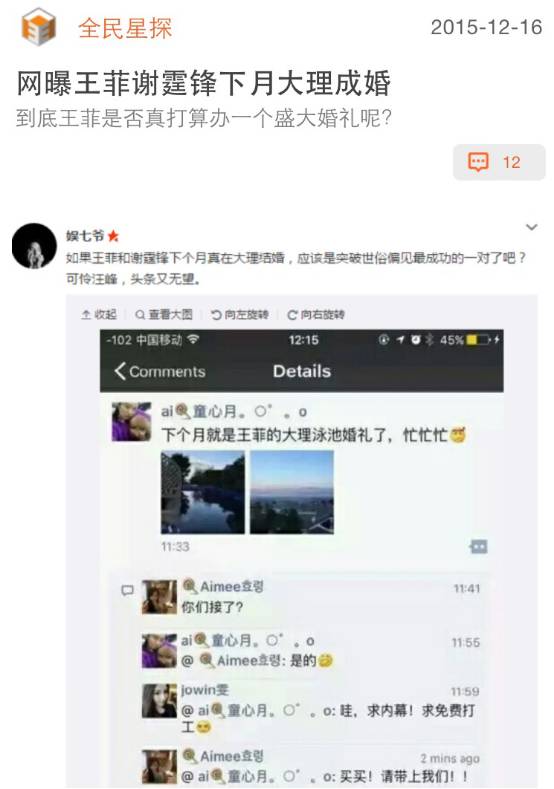Viewport: 554px width, 789px height.
Task: Tap the Details title in header
Action: click(302, 371)
